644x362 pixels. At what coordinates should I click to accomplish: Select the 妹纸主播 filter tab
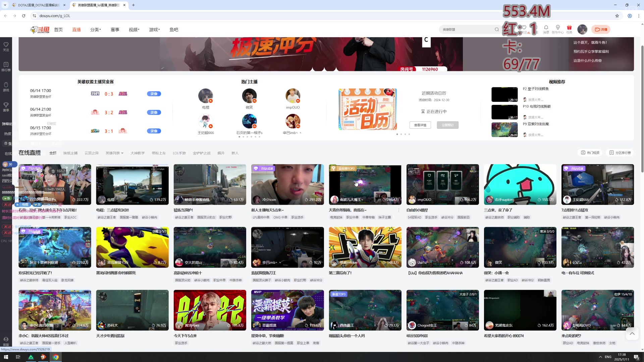click(70, 153)
